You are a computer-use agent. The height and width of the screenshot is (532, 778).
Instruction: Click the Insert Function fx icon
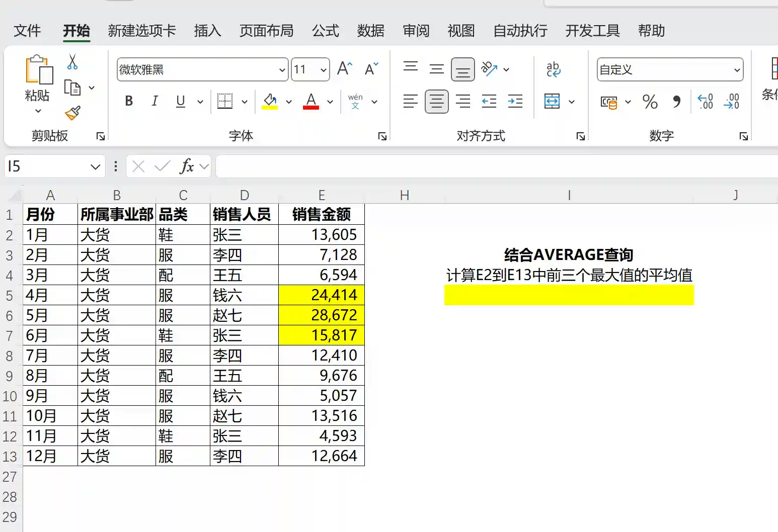click(187, 166)
